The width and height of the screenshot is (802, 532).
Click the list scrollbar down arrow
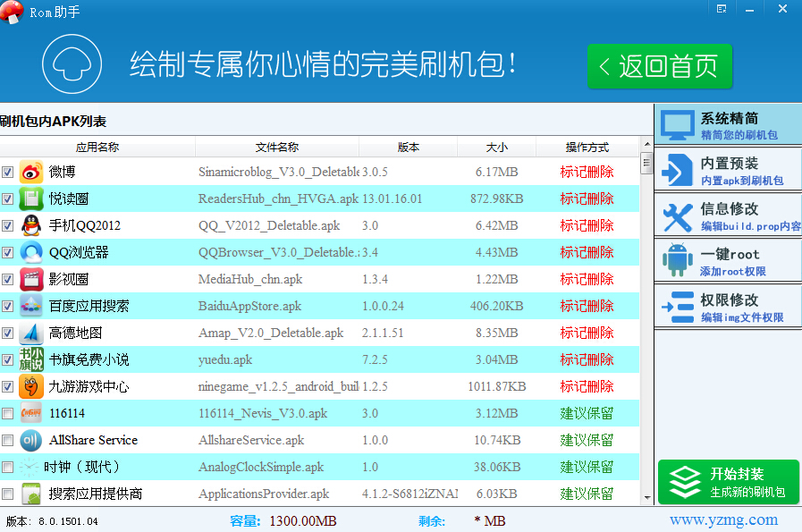pyautogui.click(x=647, y=498)
